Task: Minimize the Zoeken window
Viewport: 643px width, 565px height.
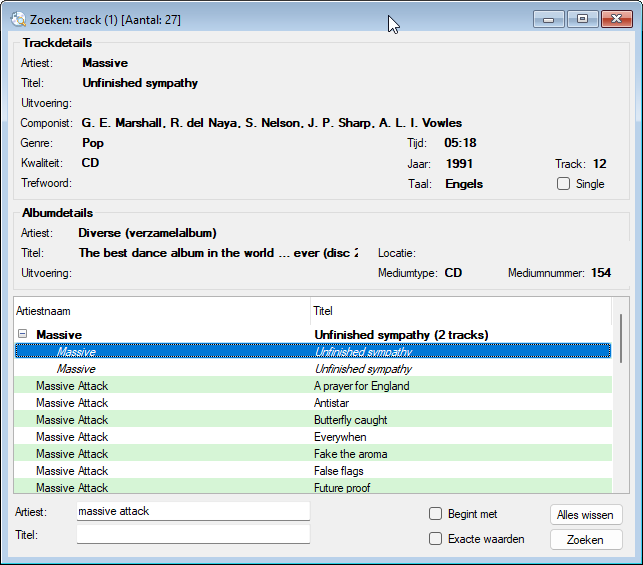Action: (549, 19)
